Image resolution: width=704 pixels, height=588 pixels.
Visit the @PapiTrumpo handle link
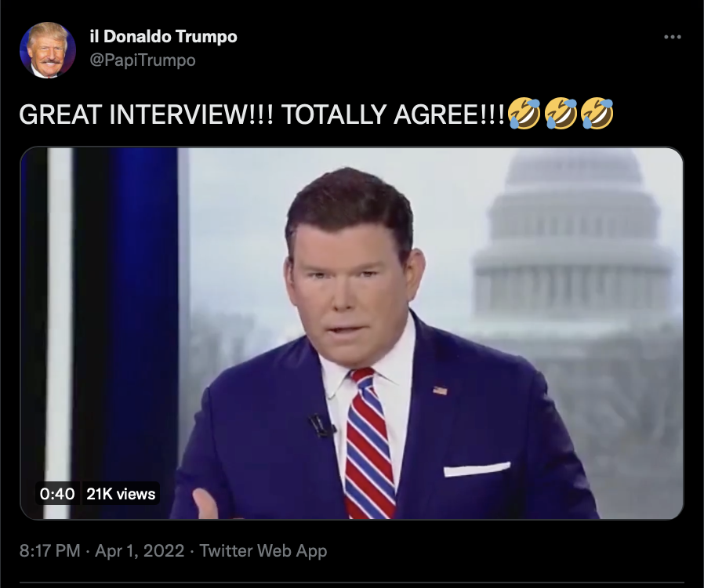tap(143, 60)
